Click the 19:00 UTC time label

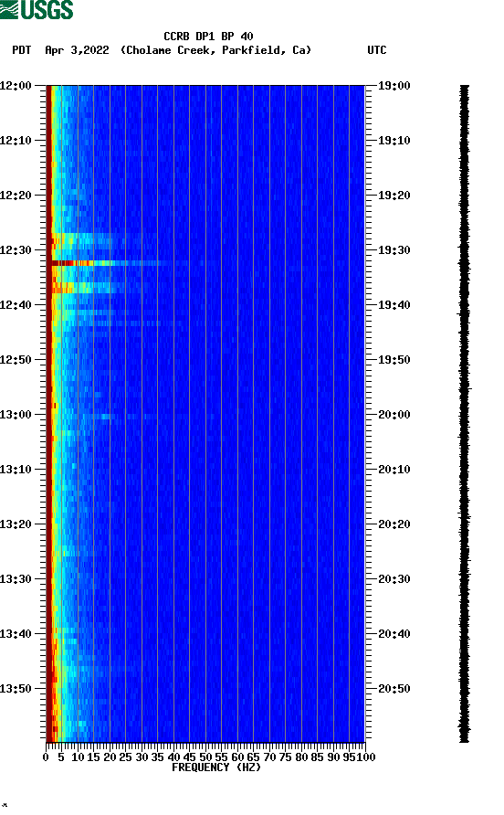pyautogui.click(x=394, y=86)
